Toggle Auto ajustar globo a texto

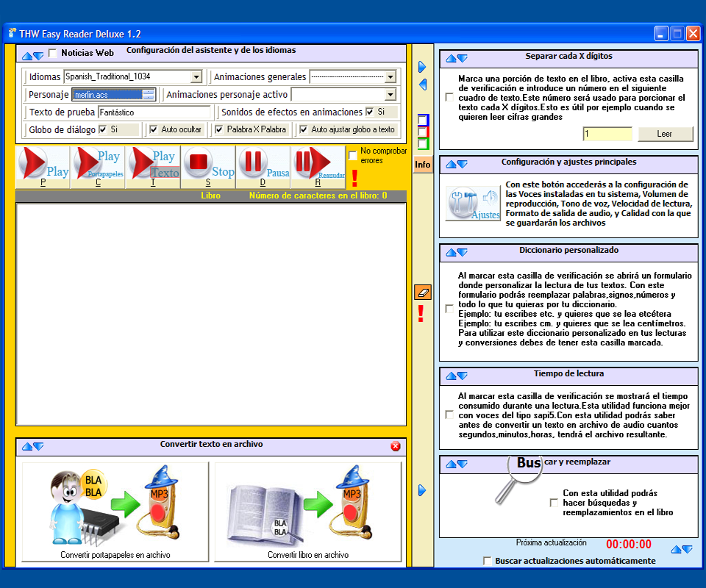tap(304, 129)
